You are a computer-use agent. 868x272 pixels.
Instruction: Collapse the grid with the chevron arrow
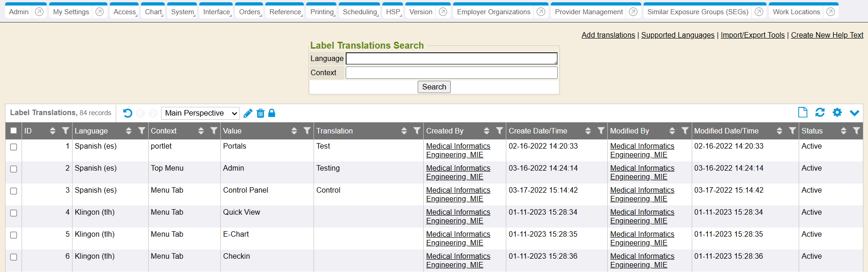coord(854,113)
